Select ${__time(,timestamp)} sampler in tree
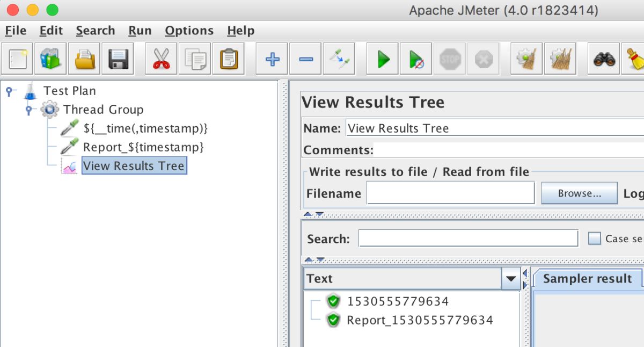644x347 pixels. coord(145,129)
